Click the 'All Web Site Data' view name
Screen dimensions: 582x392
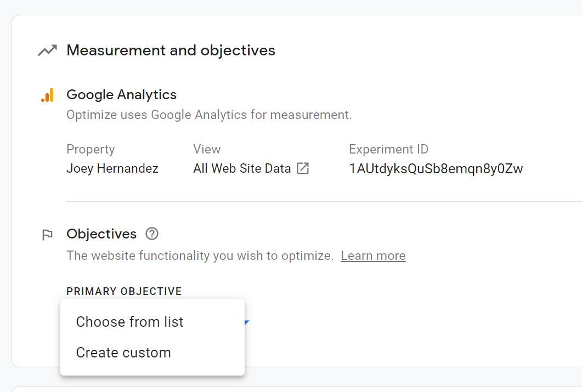[x=242, y=169]
